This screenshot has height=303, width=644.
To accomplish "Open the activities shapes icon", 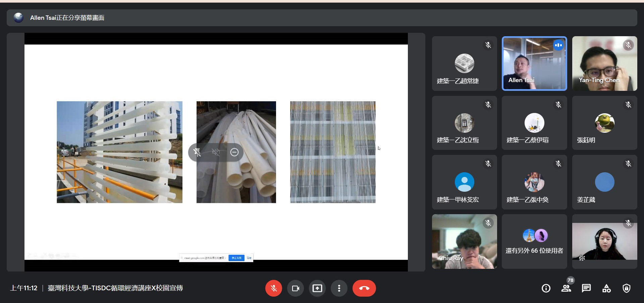I will point(606,288).
